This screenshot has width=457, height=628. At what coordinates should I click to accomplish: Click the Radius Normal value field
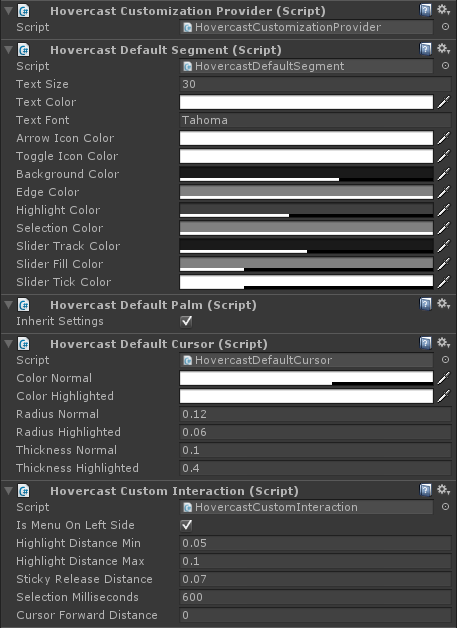[316, 414]
